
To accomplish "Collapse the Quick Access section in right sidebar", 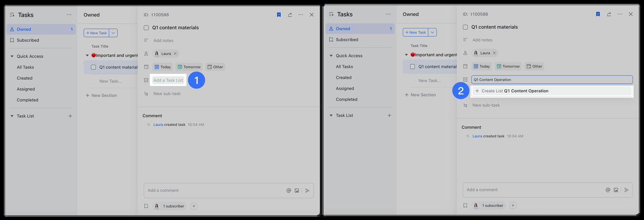I will 331,56.
